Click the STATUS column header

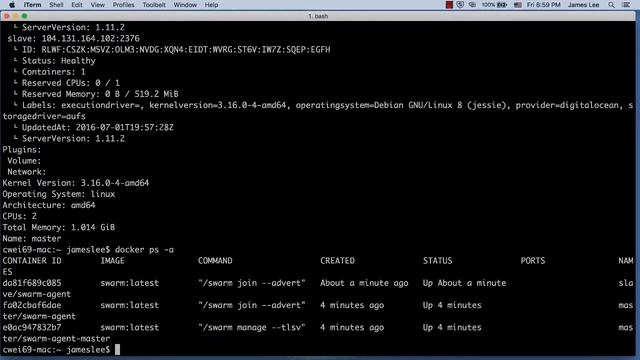pos(437,260)
